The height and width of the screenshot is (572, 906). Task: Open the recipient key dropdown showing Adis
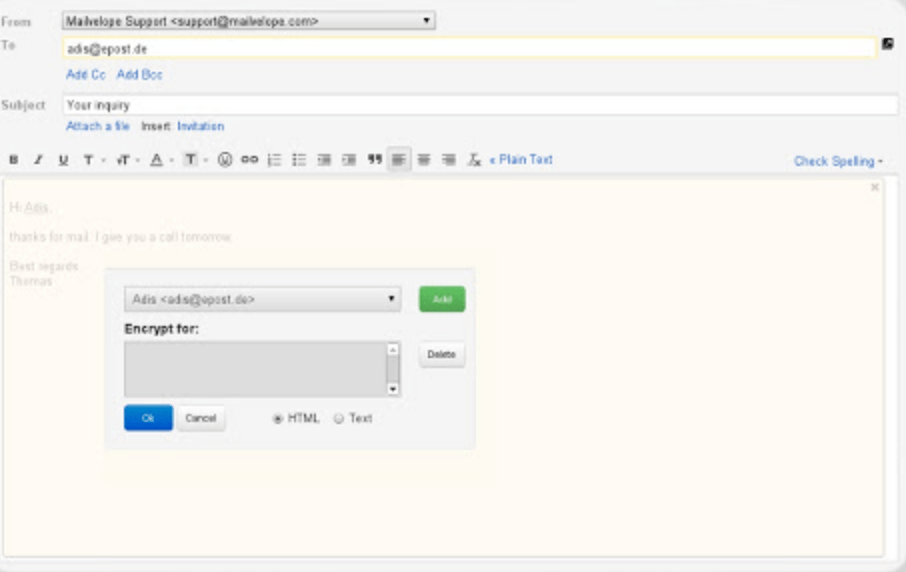[x=262, y=299]
